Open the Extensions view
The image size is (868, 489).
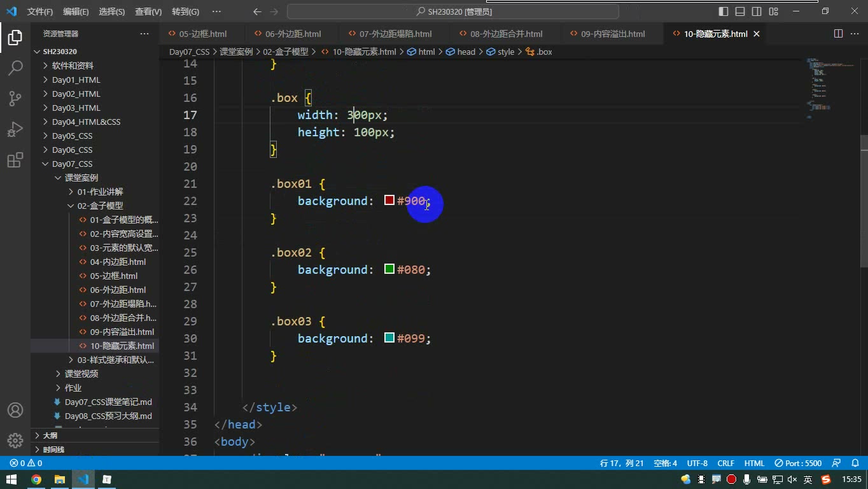tap(15, 159)
